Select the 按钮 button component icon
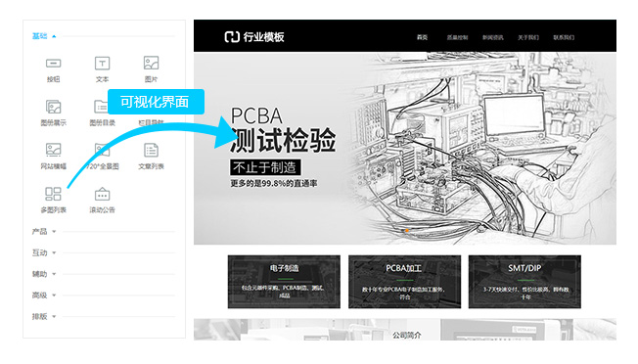638x364 pixels. pyautogui.click(x=53, y=64)
